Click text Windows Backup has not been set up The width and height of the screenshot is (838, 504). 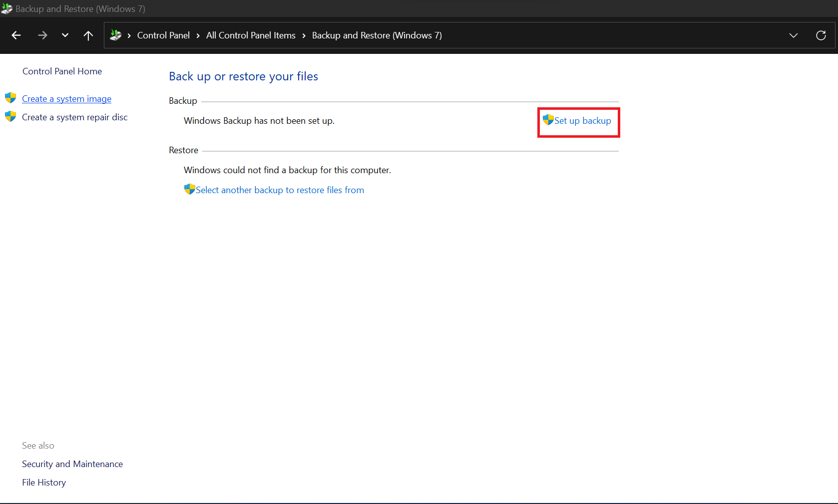point(259,121)
